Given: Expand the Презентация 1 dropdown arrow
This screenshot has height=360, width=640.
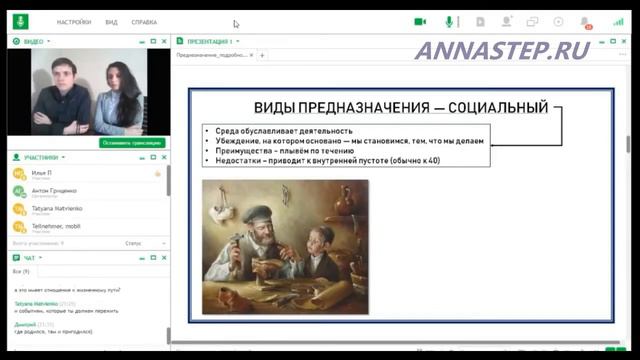Looking at the screenshot, I should coord(238,41).
